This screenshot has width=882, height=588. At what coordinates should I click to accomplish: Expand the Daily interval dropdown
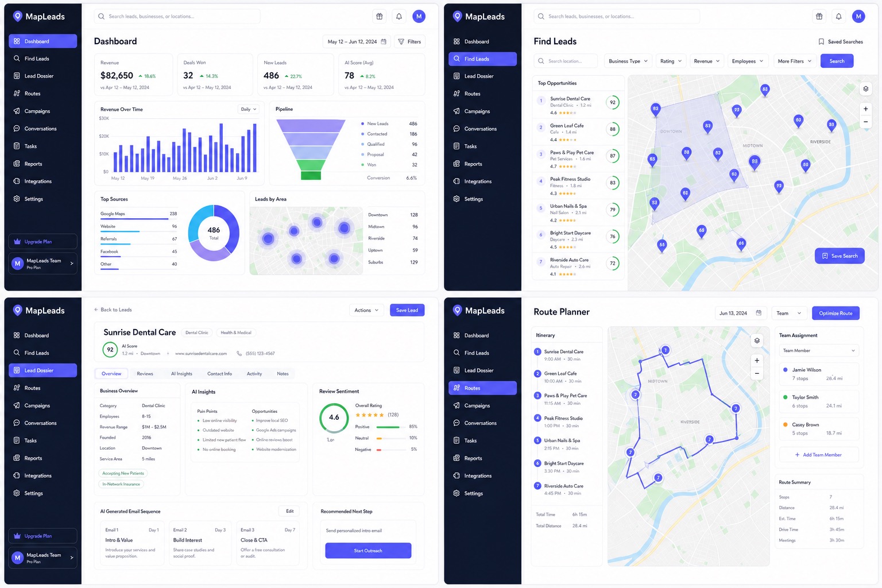pos(249,109)
